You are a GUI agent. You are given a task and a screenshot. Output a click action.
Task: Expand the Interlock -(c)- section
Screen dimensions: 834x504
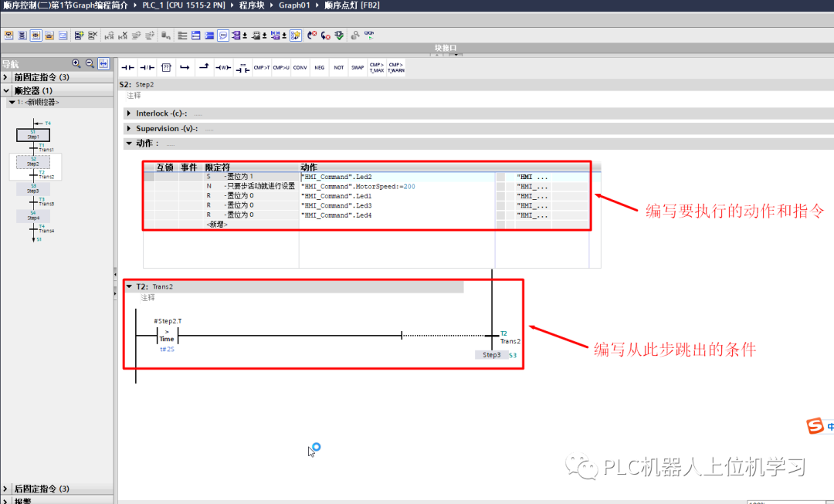pos(129,113)
